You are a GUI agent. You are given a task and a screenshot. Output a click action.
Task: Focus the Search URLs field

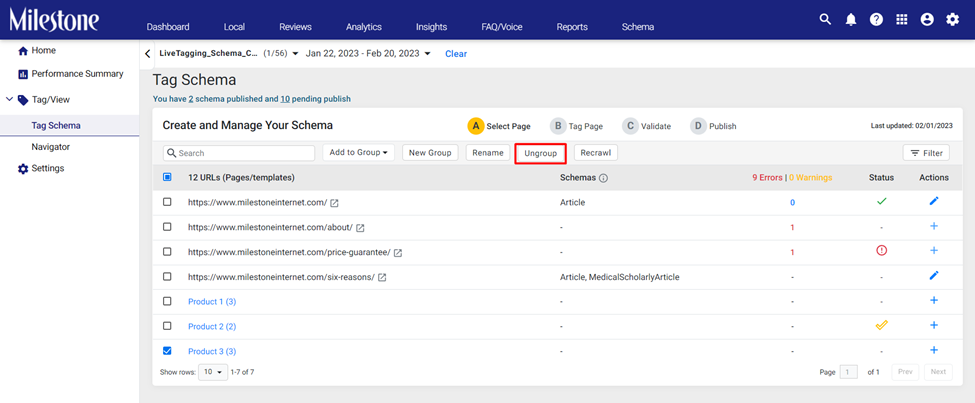(239, 153)
